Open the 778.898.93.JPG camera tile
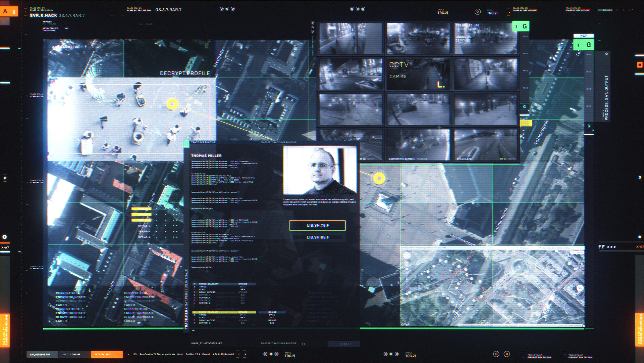The height and width of the screenshot is (363, 644). 485,38
